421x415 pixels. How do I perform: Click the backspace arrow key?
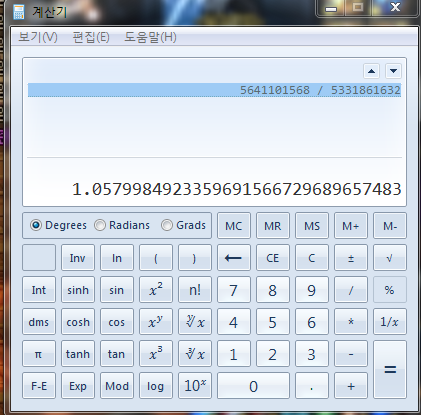234,258
